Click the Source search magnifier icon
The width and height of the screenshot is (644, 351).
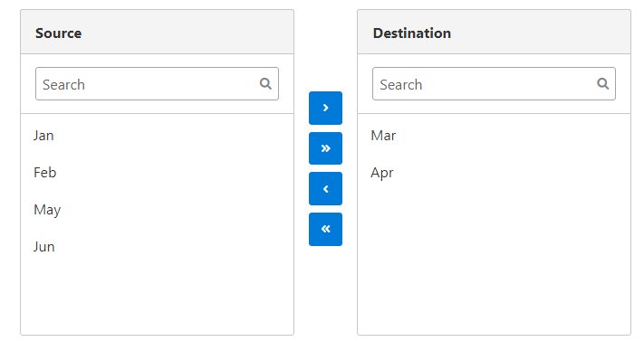(x=265, y=83)
